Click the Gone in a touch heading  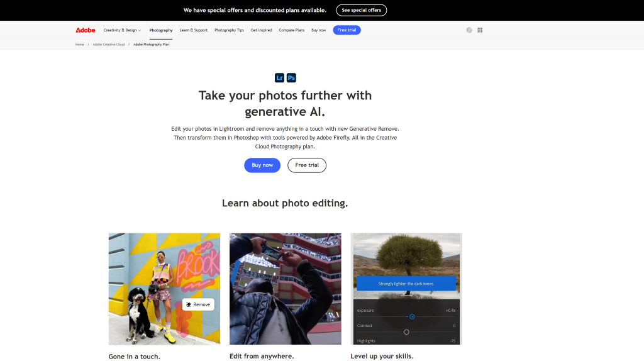coord(135,357)
